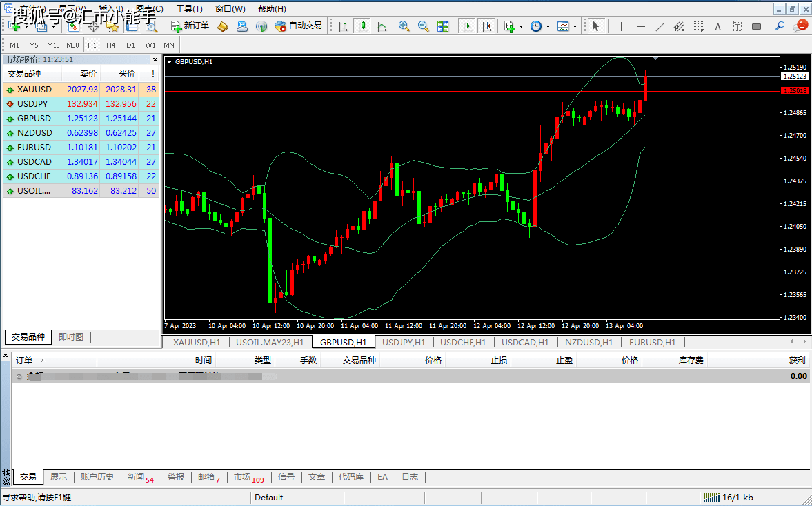The width and height of the screenshot is (812, 506).
Task: Open the periods clock dropdown arrow
Action: (548, 26)
